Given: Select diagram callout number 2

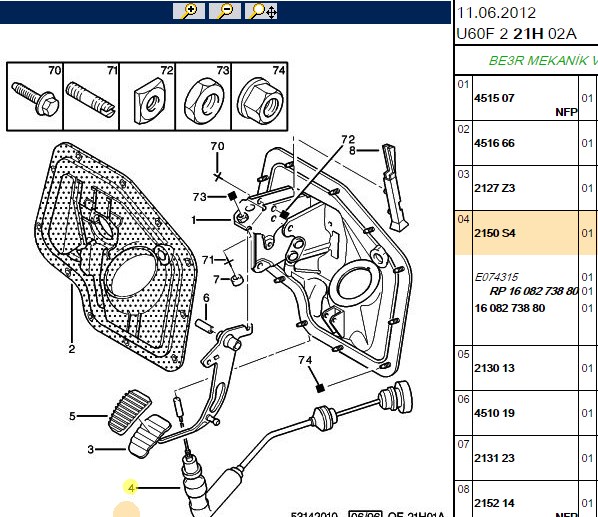Looking at the screenshot, I should tap(72, 349).
